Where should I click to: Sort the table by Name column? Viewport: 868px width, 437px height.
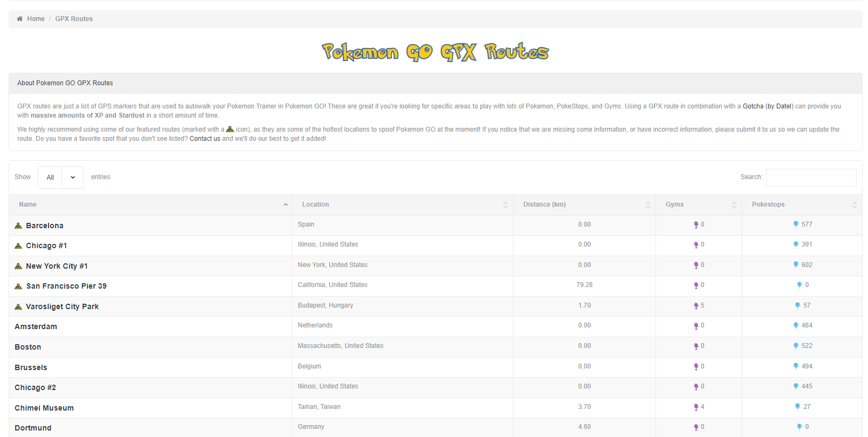tap(151, 205)
